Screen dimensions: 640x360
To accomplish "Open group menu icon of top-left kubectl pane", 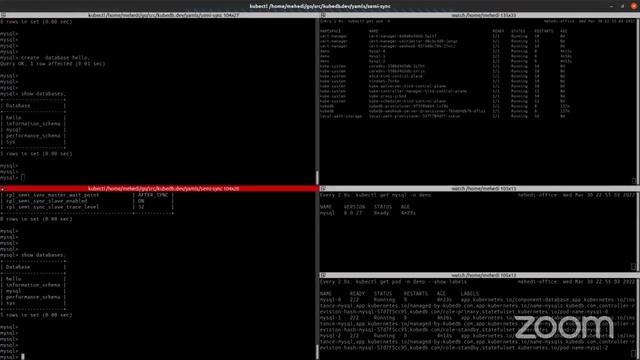I will (x=3, y=15).
